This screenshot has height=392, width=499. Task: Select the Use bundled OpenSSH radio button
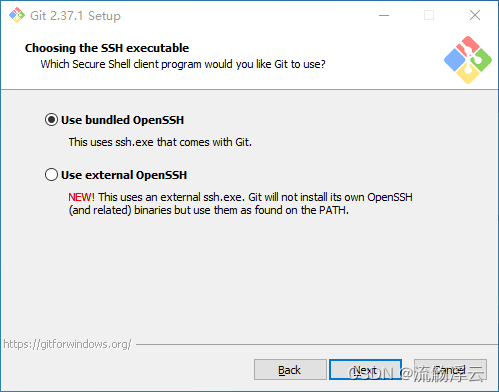coord(51,120)
